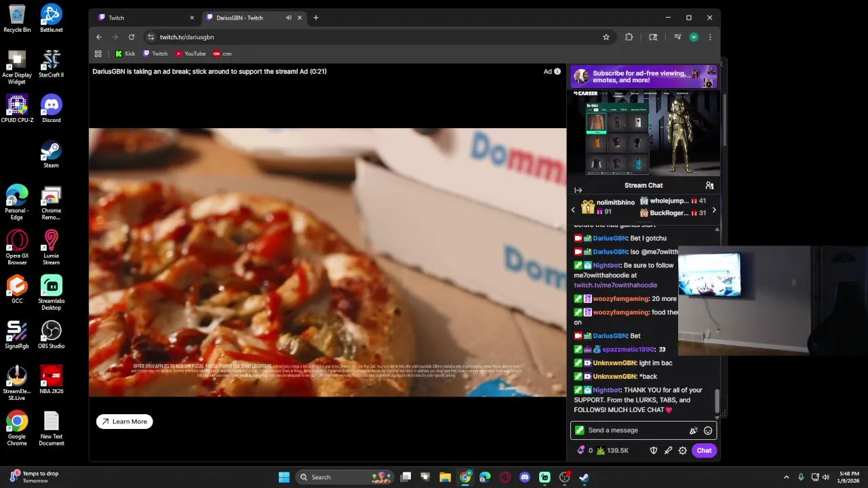This screenshot has width=868, height=488.
Task: Open Steam from the taskbar
Action: click(584, 477)
